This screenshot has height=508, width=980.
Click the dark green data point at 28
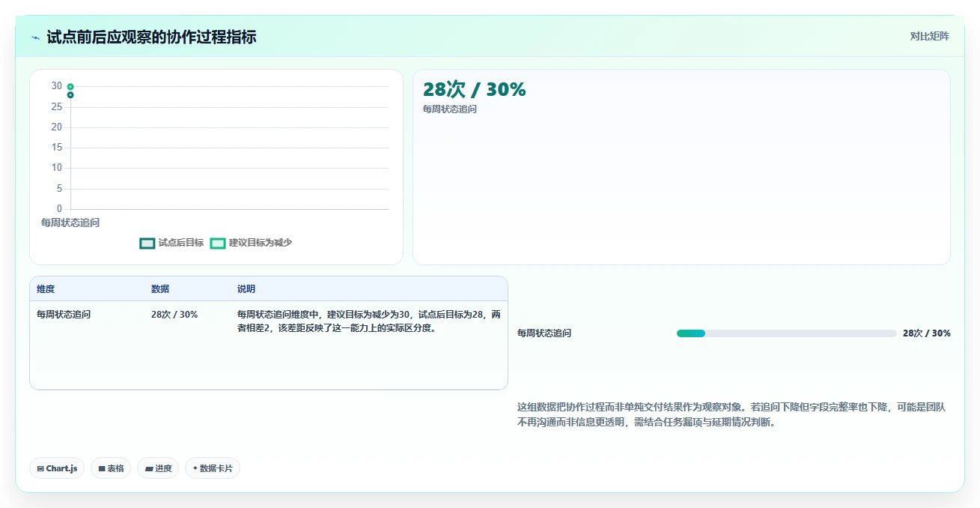point(70,95)
